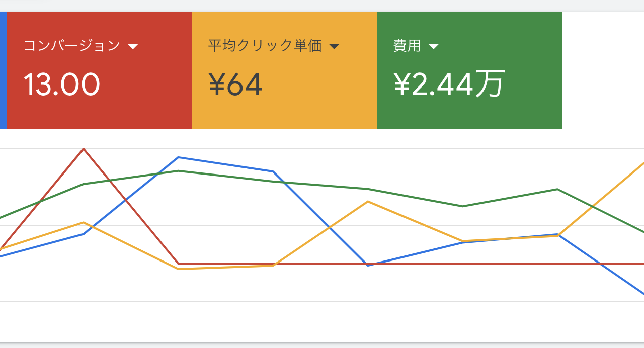Select the ¥64 average CPC value
This screenshot has height=348, width=644.
[235, 84]
